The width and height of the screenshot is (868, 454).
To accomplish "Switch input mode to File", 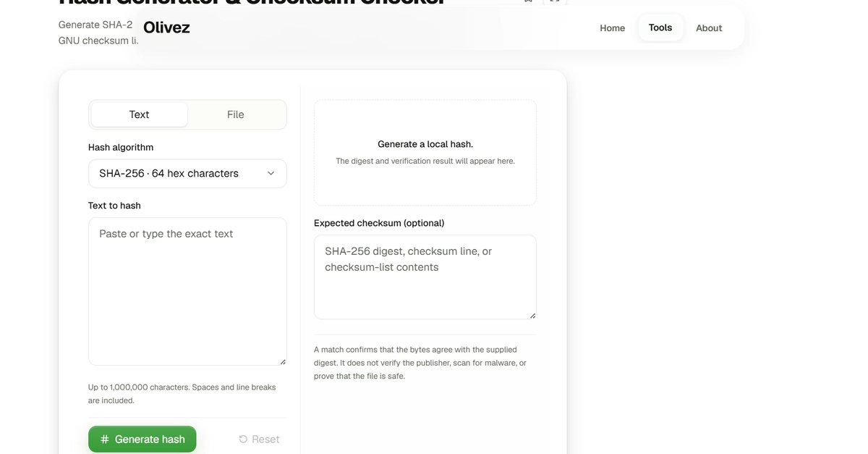I will 236,114.
